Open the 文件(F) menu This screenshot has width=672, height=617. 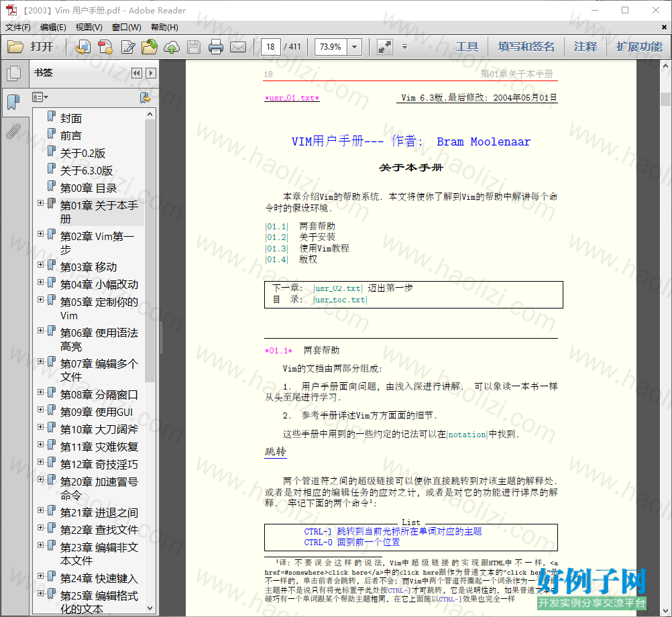(18, 27)
